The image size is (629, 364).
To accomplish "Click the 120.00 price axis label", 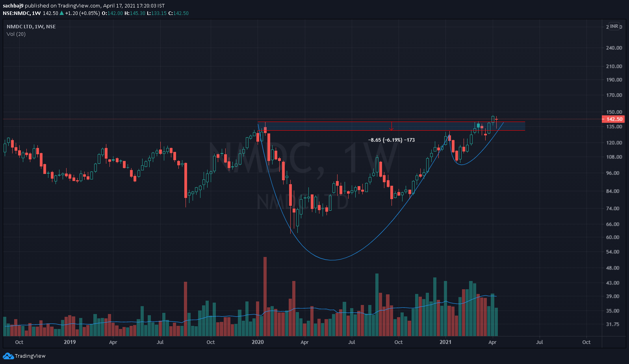I will [614, 142].
